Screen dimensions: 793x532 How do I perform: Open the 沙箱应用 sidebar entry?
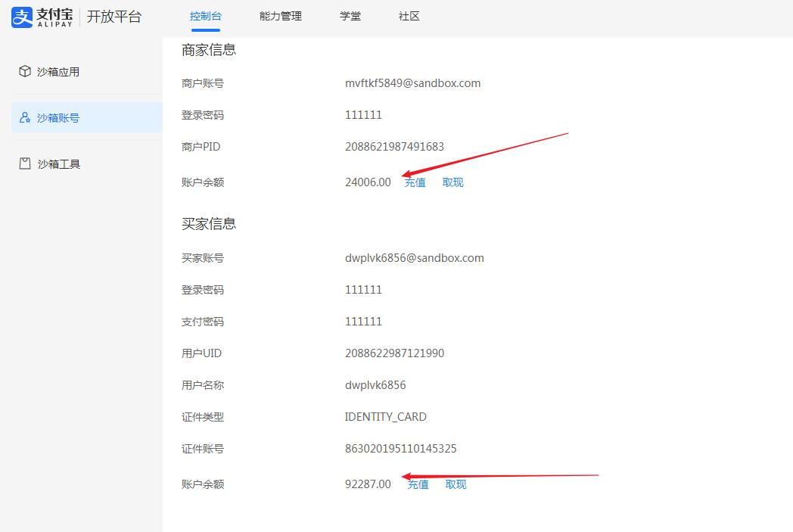[x=58, y=71]
